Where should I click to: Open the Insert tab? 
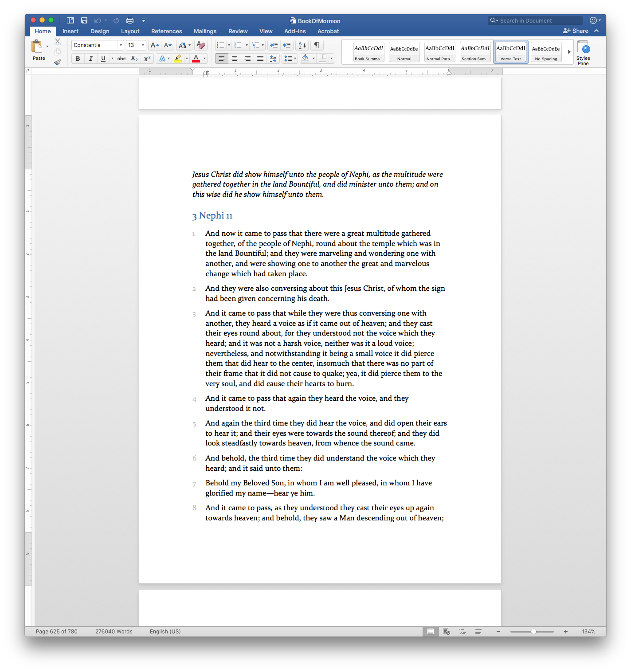[x=71, y=31]
